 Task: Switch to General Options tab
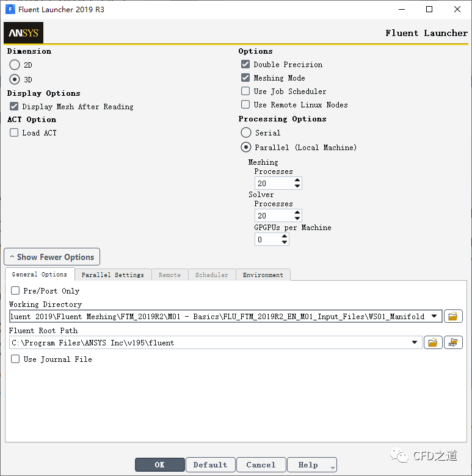click(x=40, y=274)
